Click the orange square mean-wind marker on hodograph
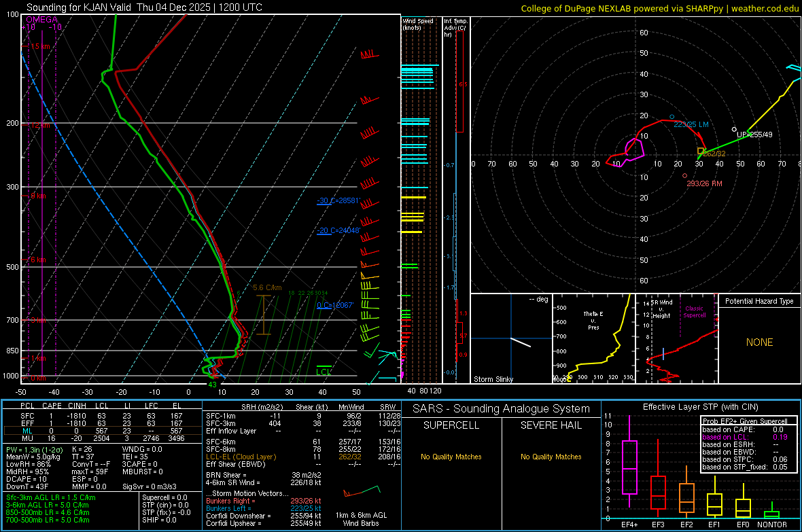802x532 pixels. 700,152
